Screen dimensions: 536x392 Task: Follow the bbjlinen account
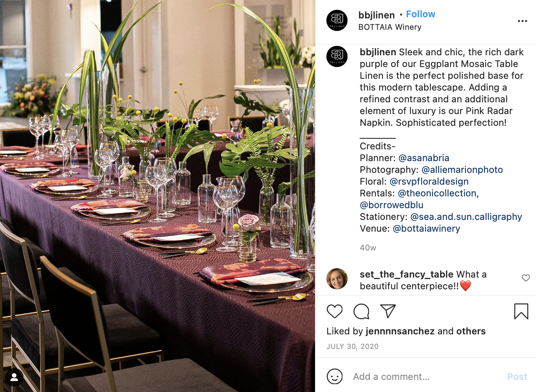(420, 14)
